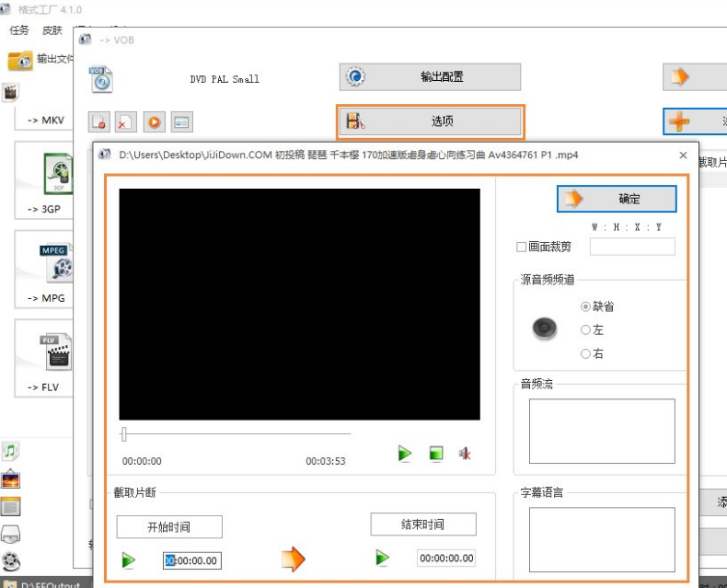Focus the W:H:X:Y crop value field

pos(632,247)
